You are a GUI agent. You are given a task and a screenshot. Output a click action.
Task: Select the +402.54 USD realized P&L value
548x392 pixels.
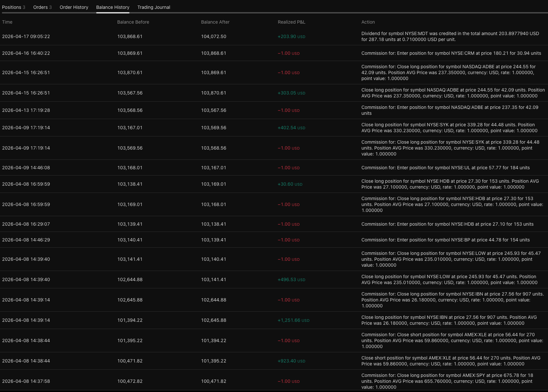click(x=292, y=128)
